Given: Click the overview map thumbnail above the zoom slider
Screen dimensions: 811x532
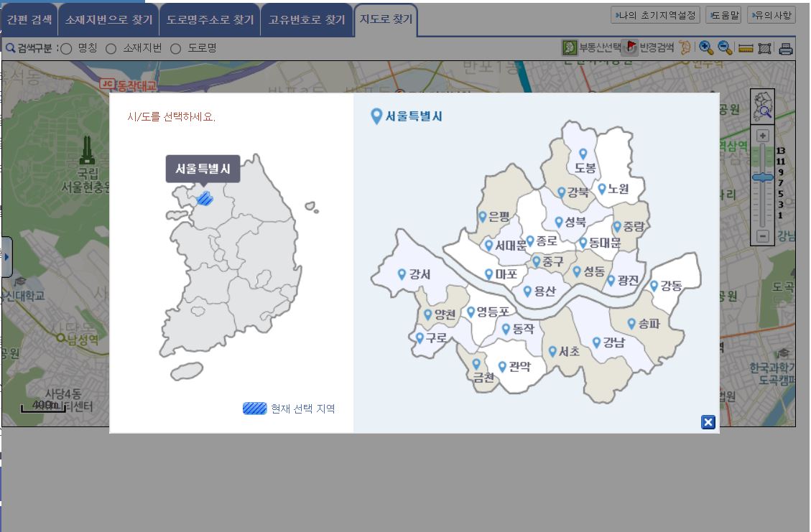Looking at the screenshot, I should pyautogui.click(x=763, y=107).
